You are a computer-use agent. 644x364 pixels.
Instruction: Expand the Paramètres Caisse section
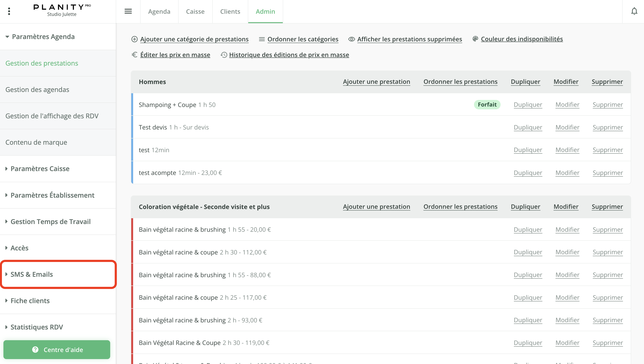point(40,168)
